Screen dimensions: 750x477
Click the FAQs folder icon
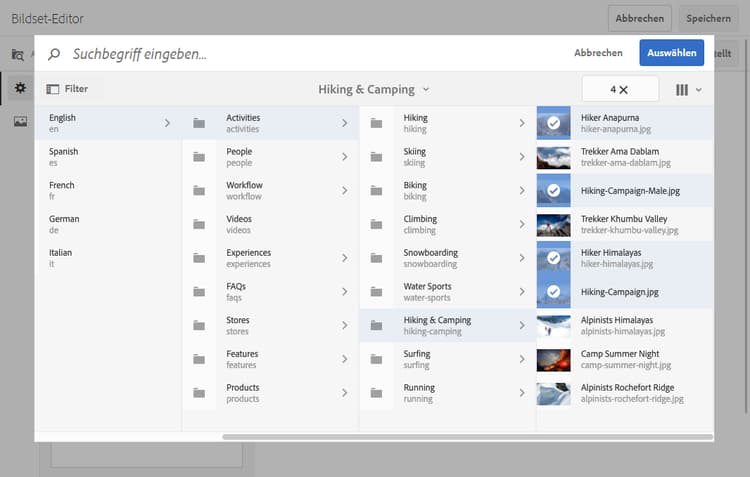click(x=199, y=292)
